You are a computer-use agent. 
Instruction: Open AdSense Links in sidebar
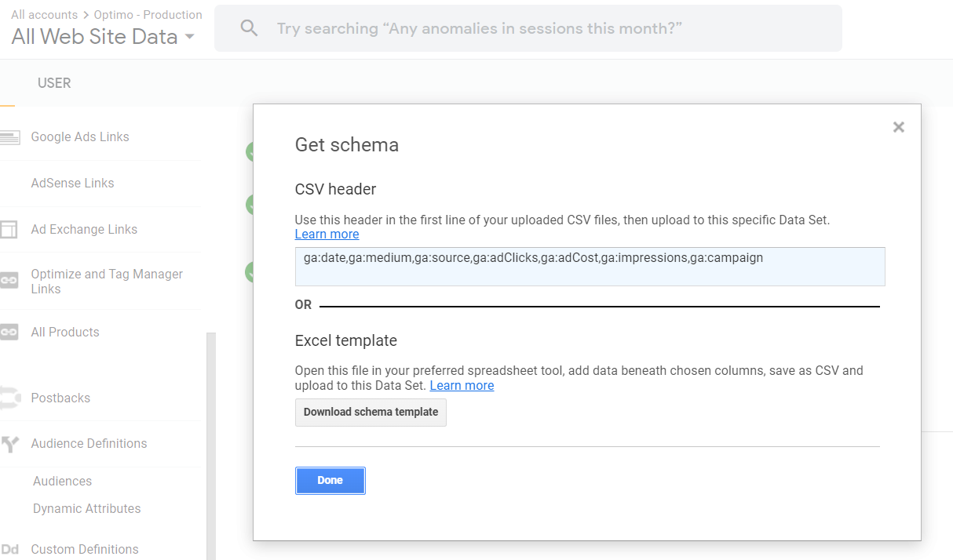click(72, 184)
